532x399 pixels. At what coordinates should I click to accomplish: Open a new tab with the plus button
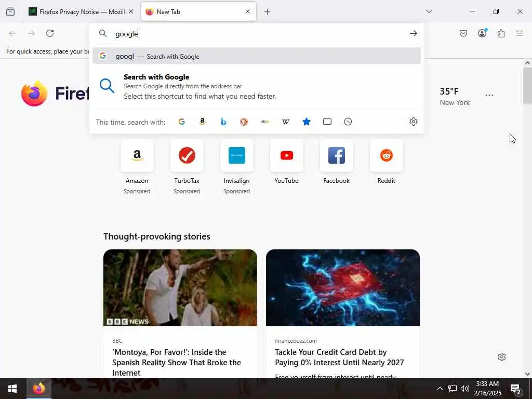tap(268, 12)
